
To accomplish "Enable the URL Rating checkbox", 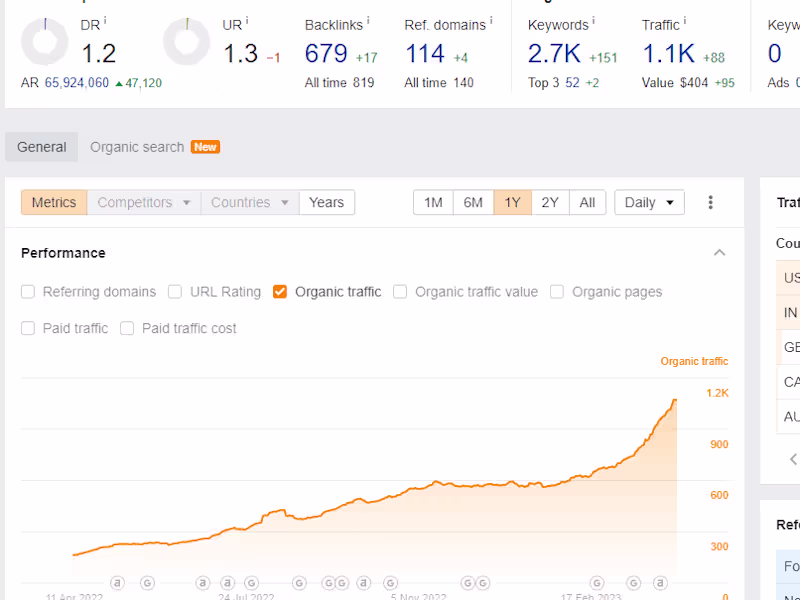I will tap(175, 292).
